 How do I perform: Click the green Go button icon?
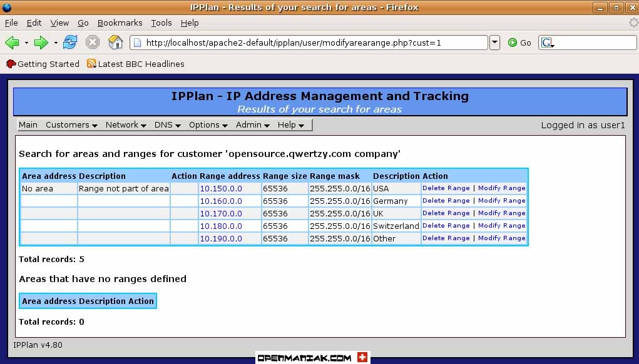(512, 43)
